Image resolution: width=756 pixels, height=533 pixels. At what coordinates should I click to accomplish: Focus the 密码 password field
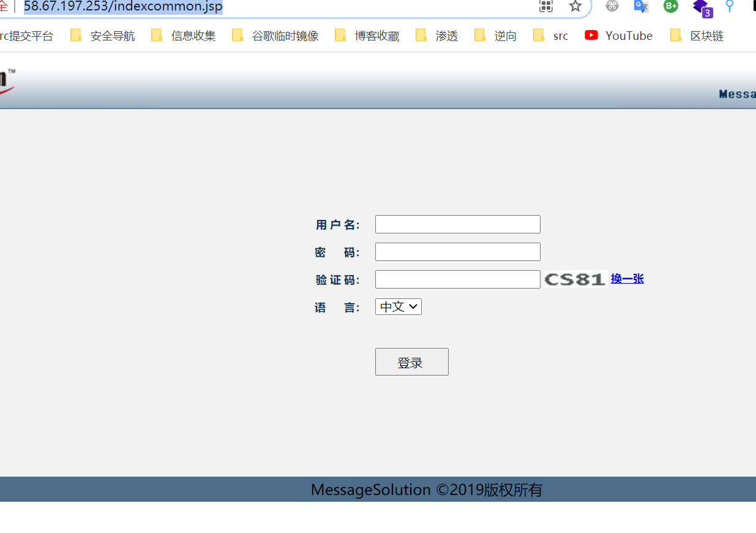click(457, 252)
